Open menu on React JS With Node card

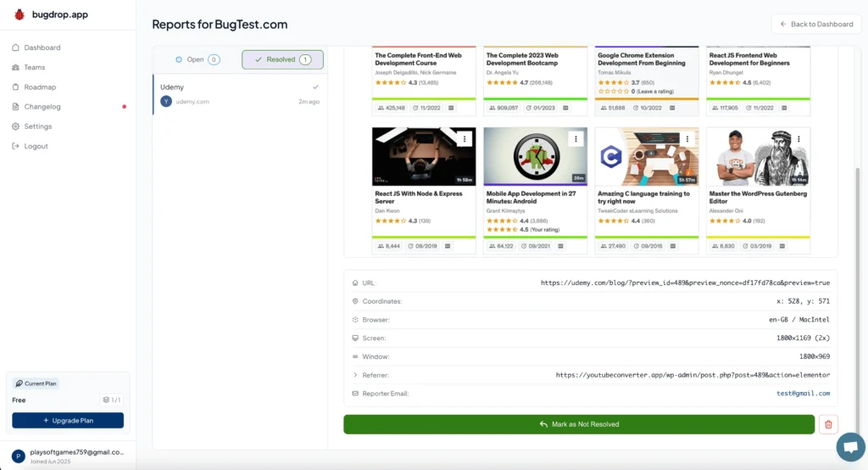click(465, 139)
